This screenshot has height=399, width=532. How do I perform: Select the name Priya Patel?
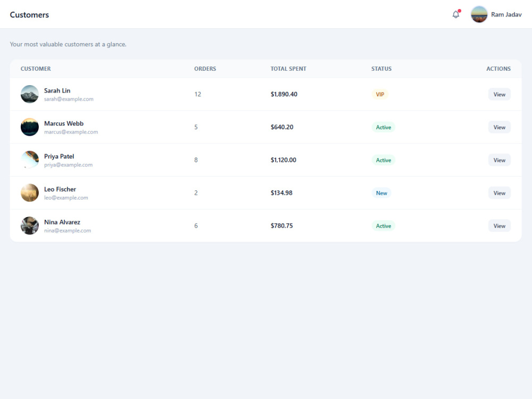click(59, 156)
